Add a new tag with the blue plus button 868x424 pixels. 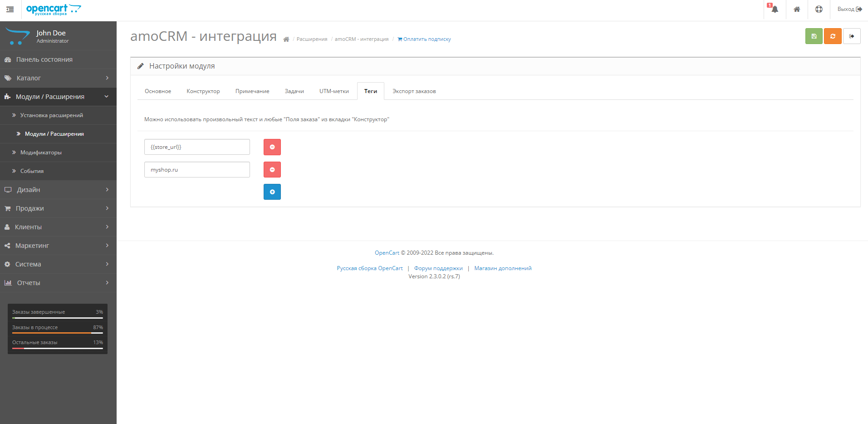272,192
